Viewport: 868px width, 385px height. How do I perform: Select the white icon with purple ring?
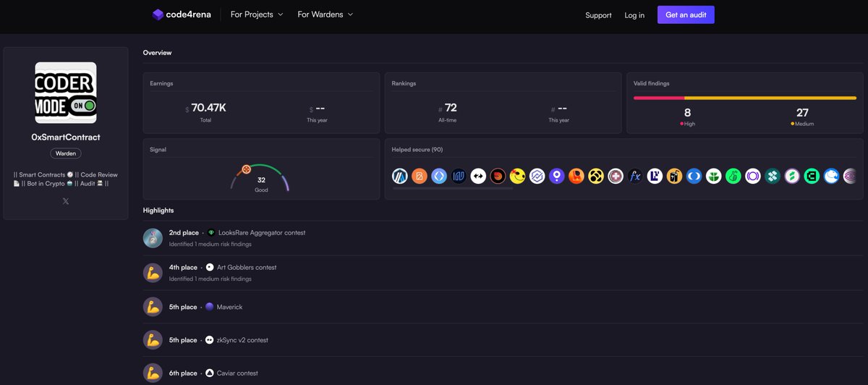(x=752, y=176)
